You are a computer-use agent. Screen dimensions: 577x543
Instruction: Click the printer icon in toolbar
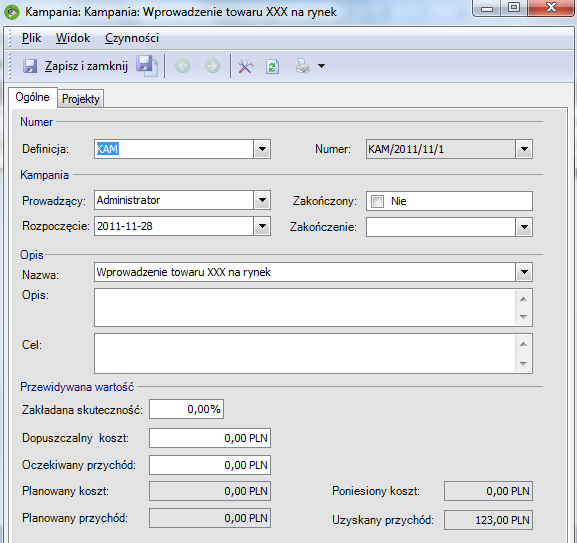point(303,66)
